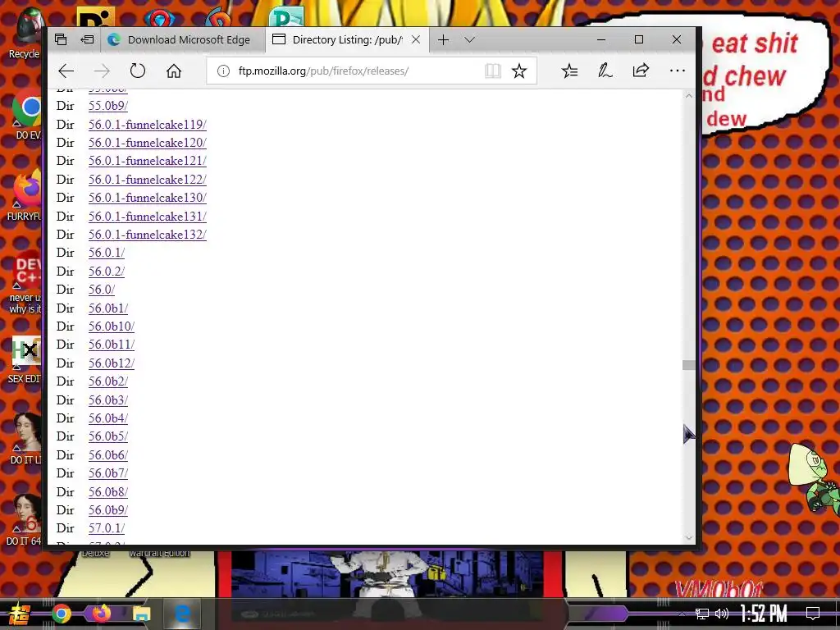Go back to the previous page

tap(66, 71)
